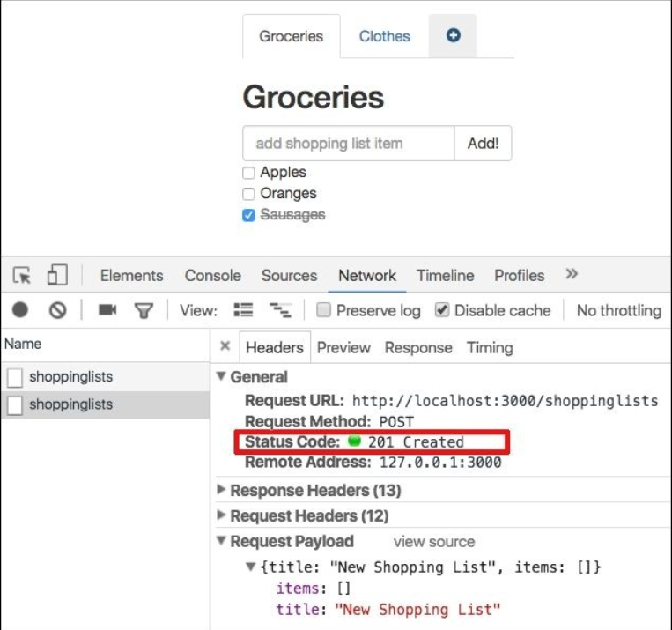672x630 pixels.
Task: Switch to the Clothes list tab
Action: click(384, 36)
